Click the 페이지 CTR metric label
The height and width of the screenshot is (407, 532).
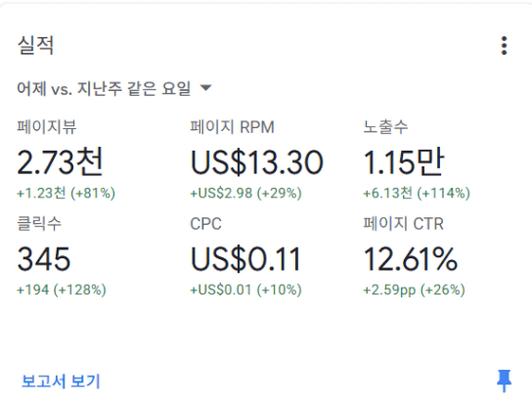[x=404, y=224]
